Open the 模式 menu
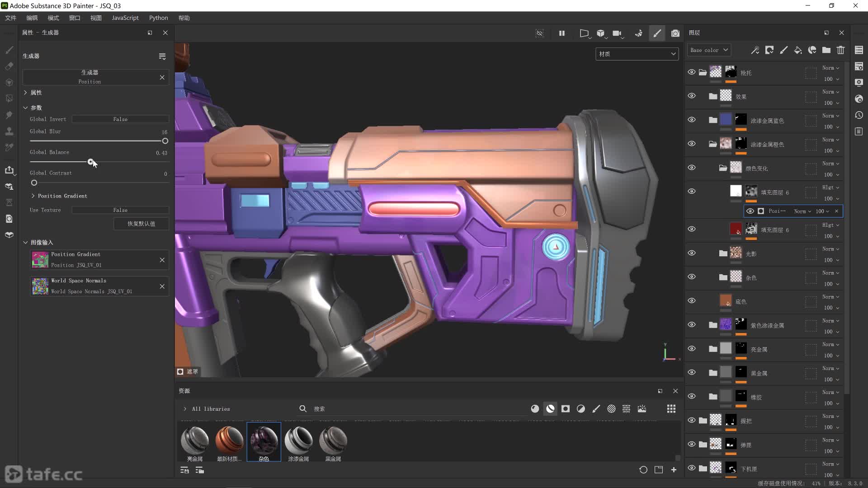This screenshot has height=488, width=868. coord(53,18)
